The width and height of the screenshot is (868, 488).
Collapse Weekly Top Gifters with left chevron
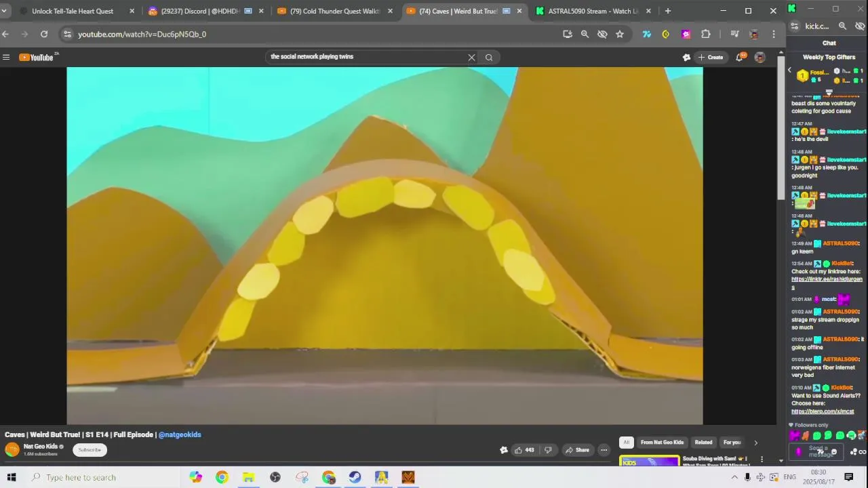point(789,70)
